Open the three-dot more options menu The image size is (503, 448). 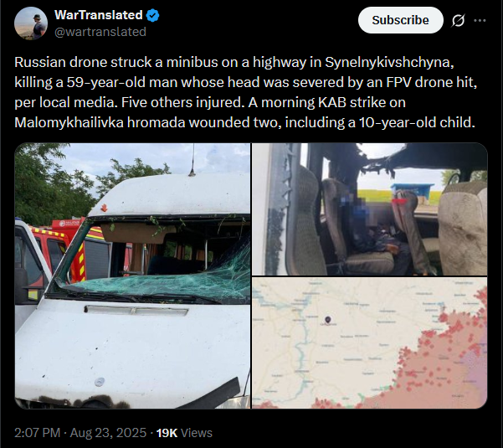[480, 20]
